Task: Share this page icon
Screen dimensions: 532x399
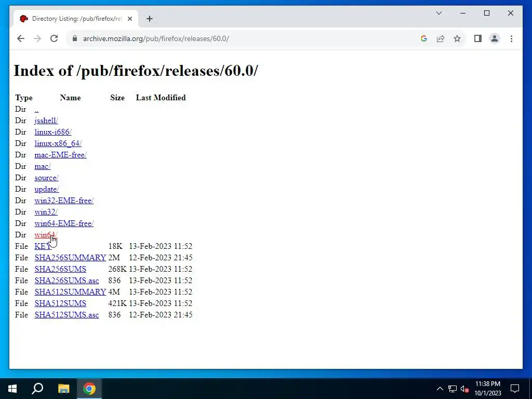Action: 441,38
